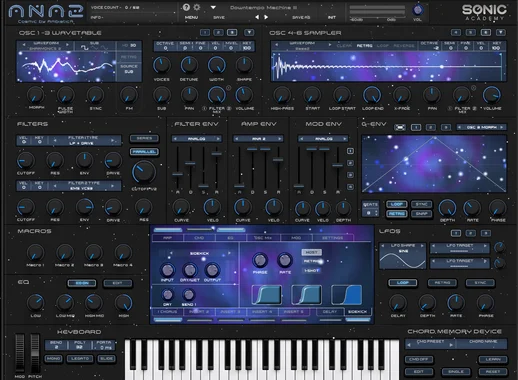Toggle G-ENV LOOP button
The width and height of the screenshot is (518, 380).
(397, 204)
